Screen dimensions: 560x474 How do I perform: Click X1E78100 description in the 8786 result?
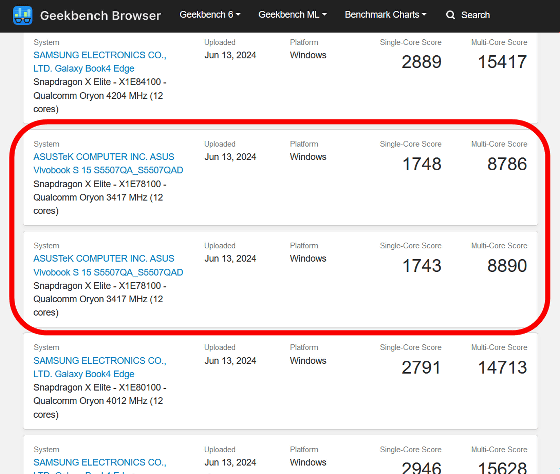(100, 197)
